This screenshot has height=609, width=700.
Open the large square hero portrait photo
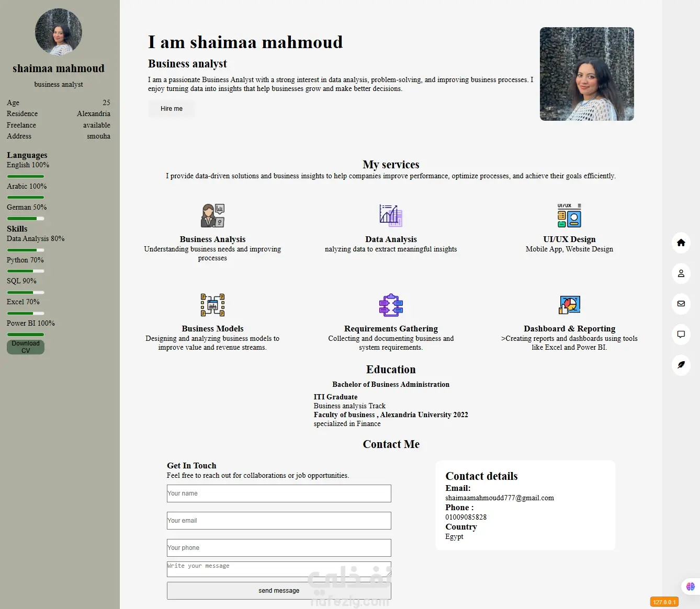pos(587,74)
